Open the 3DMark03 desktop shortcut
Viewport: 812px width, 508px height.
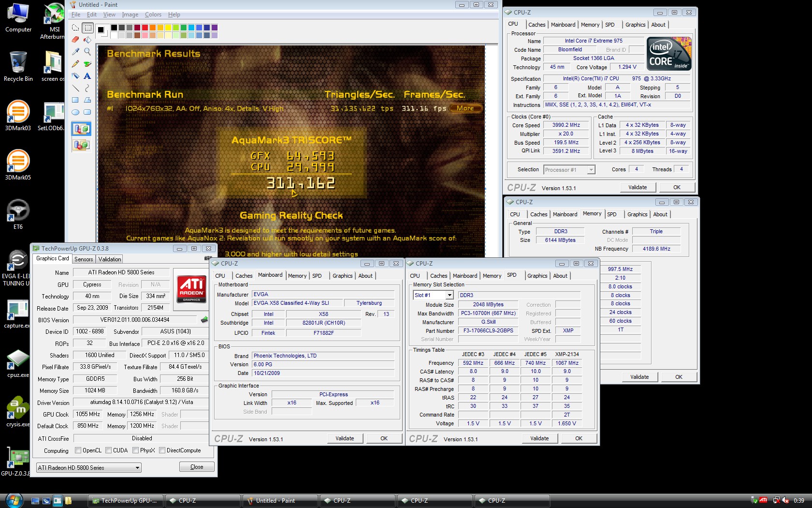click(18, 116)
